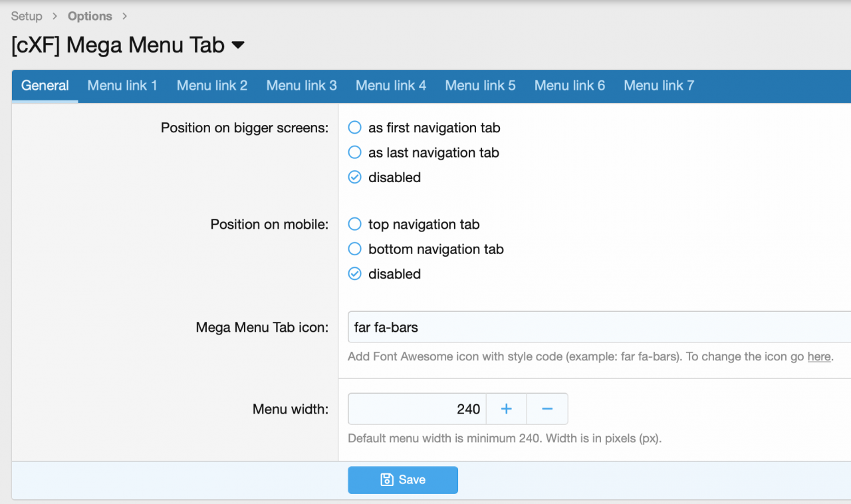Select "top navigation tab" for mobile
This screenshot has width=851, height=504.
[x=355, y=225]
